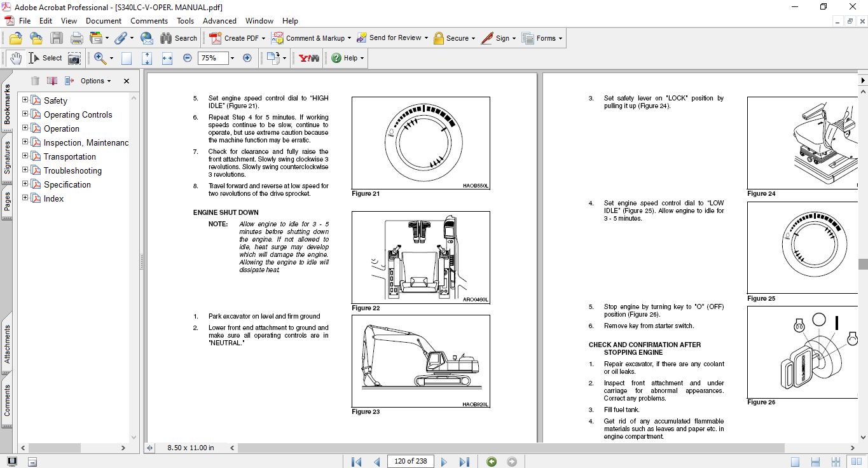This screenshot has height=468, width=868.
Task: Go to the last page
Action: [464, 462]
